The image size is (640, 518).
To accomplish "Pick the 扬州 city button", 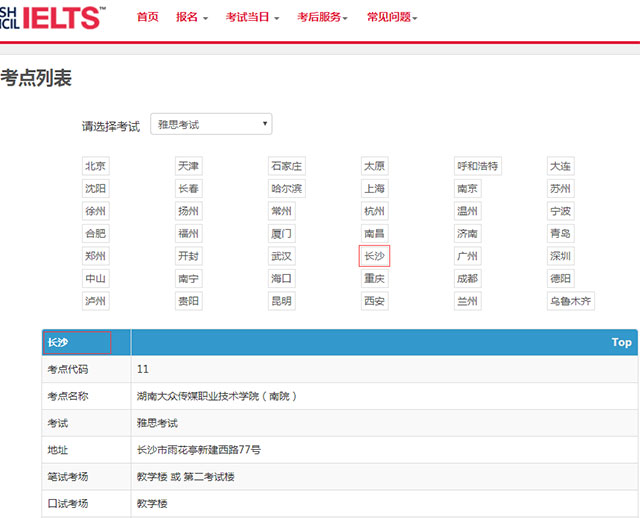I will (x=189, y=211).
